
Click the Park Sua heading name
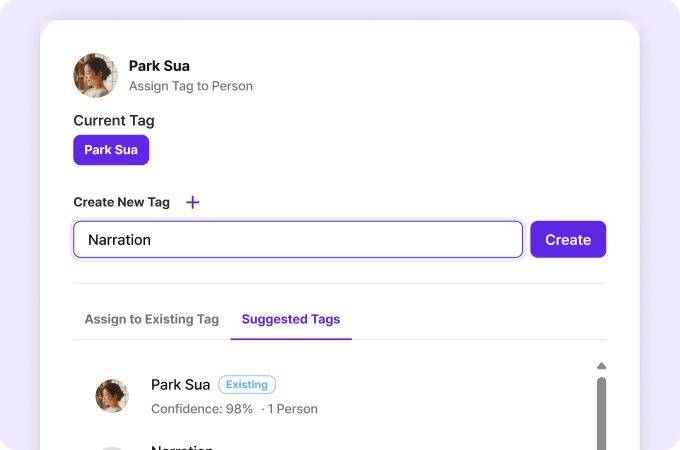click(159, 66)
